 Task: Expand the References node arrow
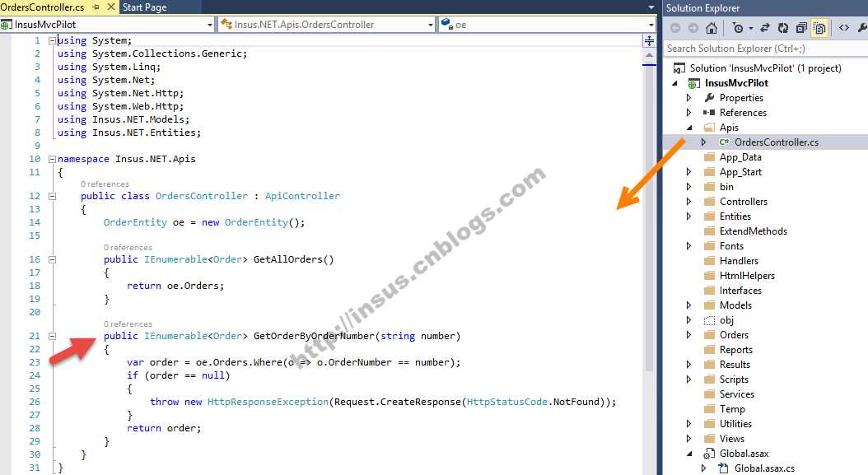(688, 113)
